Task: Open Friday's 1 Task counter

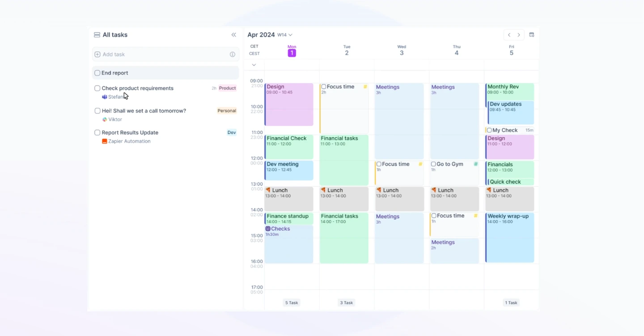Action: click(x=511, y=303)
